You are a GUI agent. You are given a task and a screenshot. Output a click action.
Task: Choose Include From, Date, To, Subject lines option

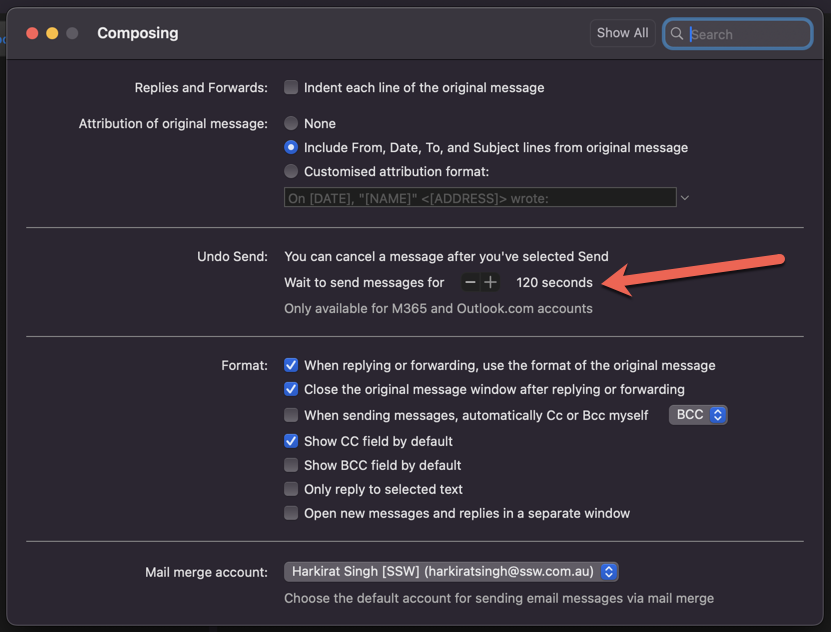pos(291,147)
